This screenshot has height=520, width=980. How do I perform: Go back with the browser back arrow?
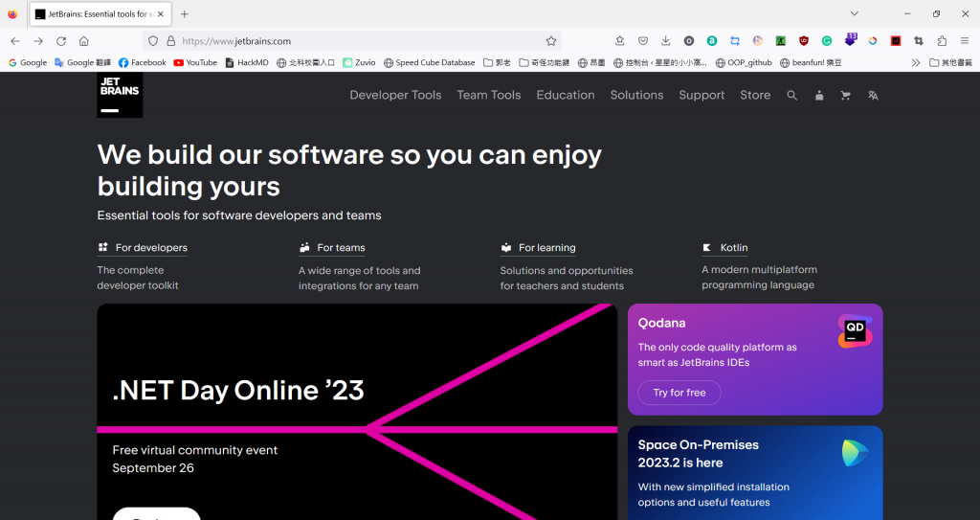click(15, 41)
